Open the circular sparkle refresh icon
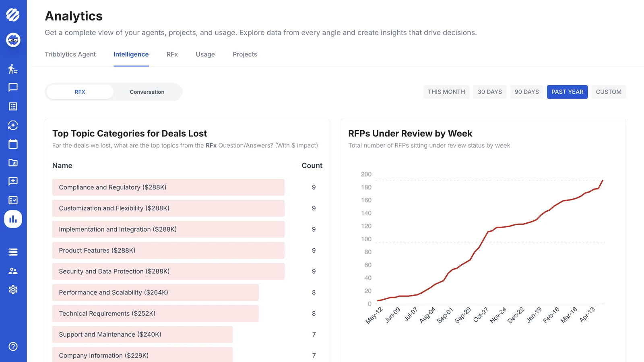The image size is (644, 362). pyautogui.click(x=13, y=125)
